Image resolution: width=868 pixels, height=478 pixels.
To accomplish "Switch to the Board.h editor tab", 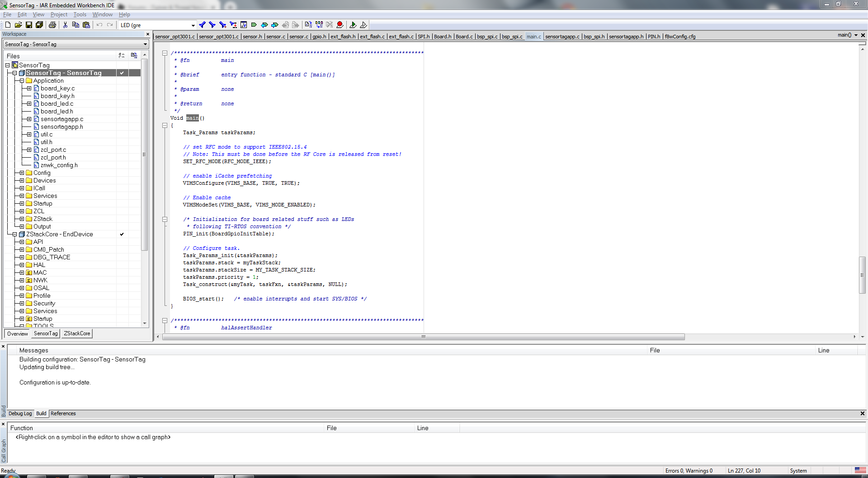I will coord(443,37).
